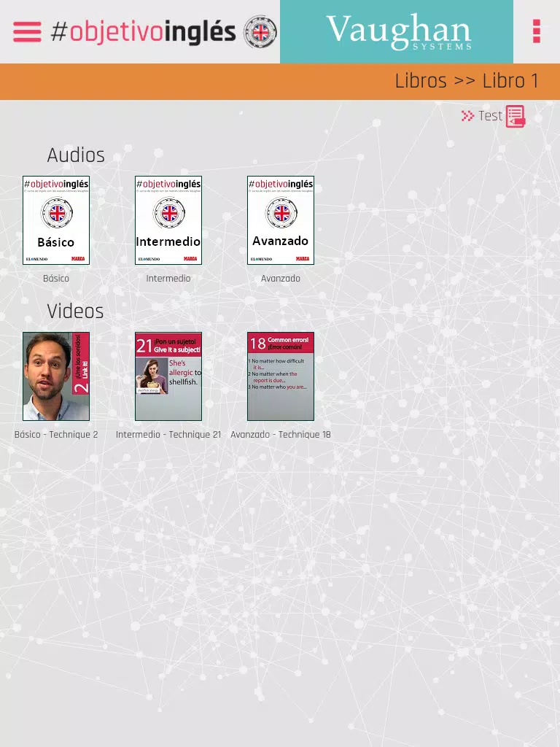Tap the Avanzado - Technique 18 caption
This screenshot has width=560, height=747.
(x=281, y=435)
